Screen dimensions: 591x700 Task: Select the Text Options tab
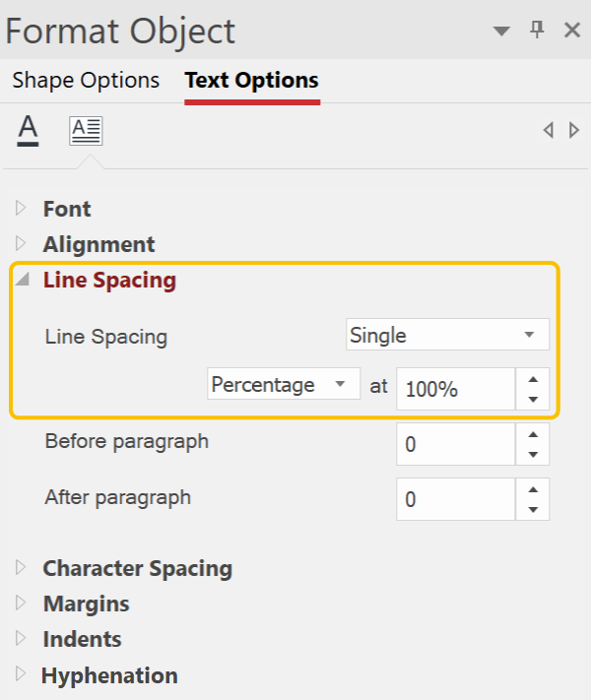tap(252, 81)
